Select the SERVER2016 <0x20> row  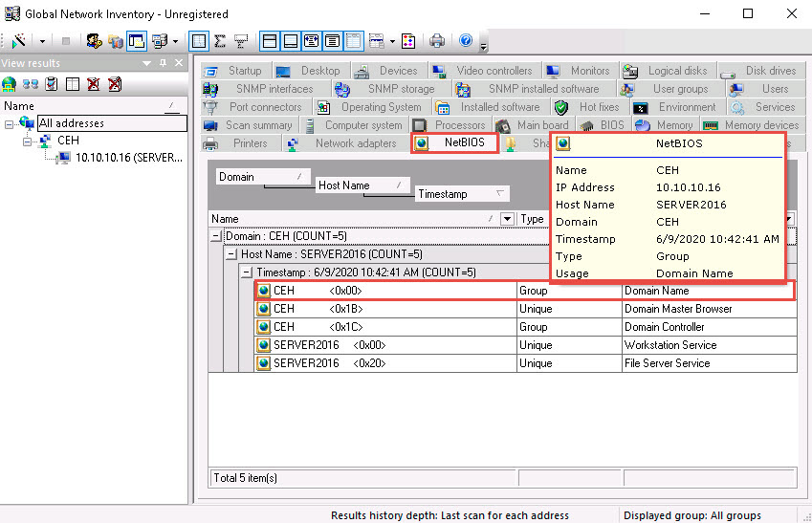coord(526,363)
